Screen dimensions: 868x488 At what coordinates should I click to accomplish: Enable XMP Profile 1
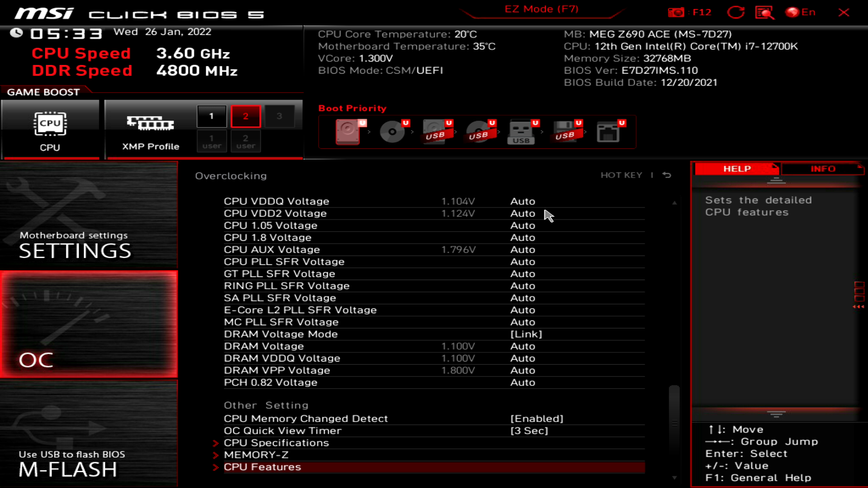point(211,116)
